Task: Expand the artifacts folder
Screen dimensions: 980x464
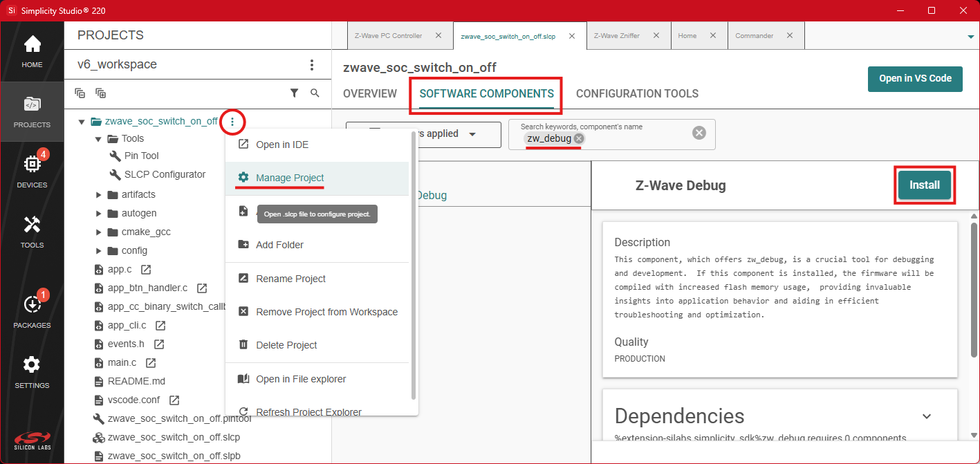Action: [x=98, y=194]
